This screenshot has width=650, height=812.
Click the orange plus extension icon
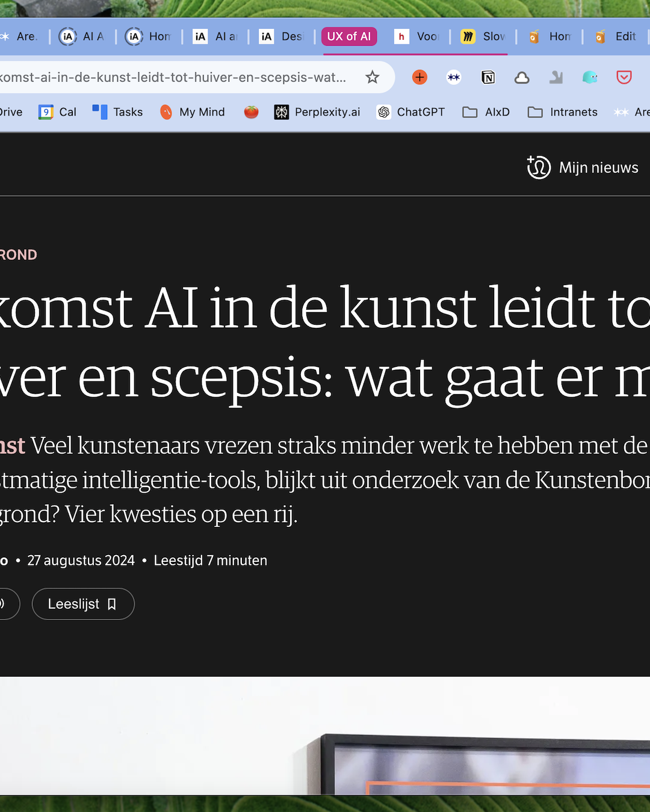[419, 77]
